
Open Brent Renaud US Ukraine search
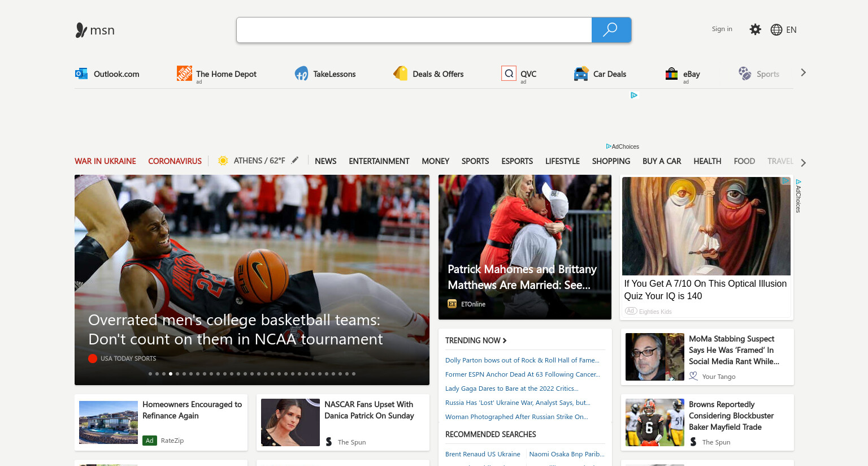[x=483, y=454]
